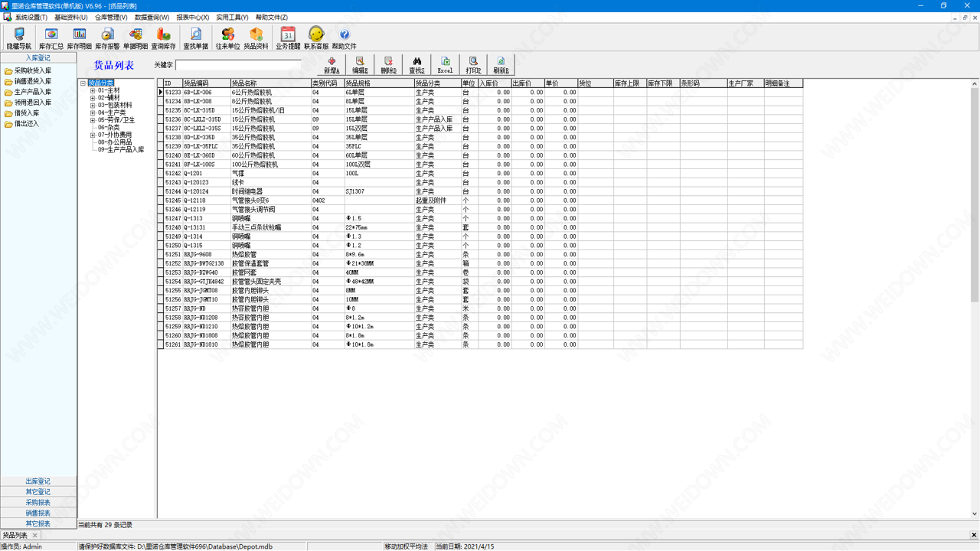
Task: Open 货品资料 box icon
Action: (256, 38)
